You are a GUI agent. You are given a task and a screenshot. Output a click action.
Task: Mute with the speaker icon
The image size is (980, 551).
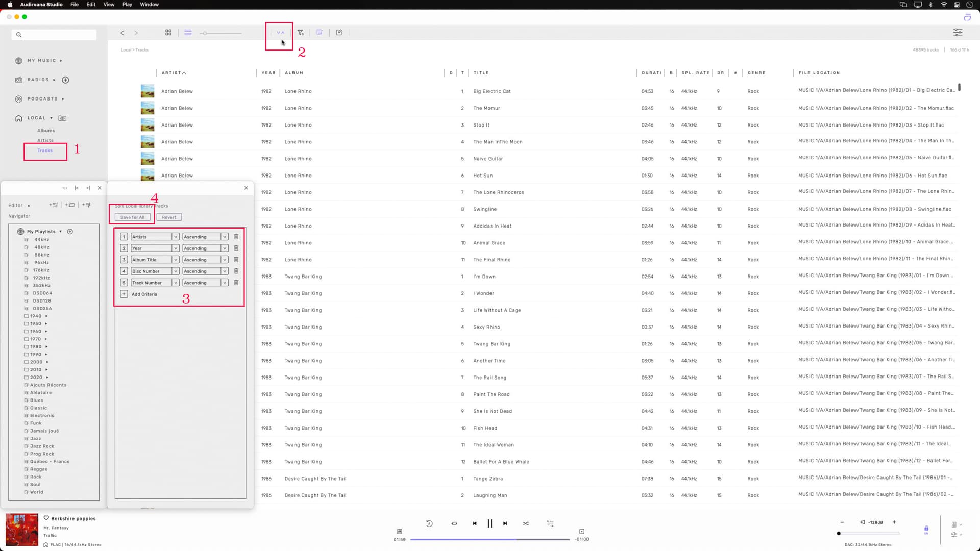pos(863,522)
